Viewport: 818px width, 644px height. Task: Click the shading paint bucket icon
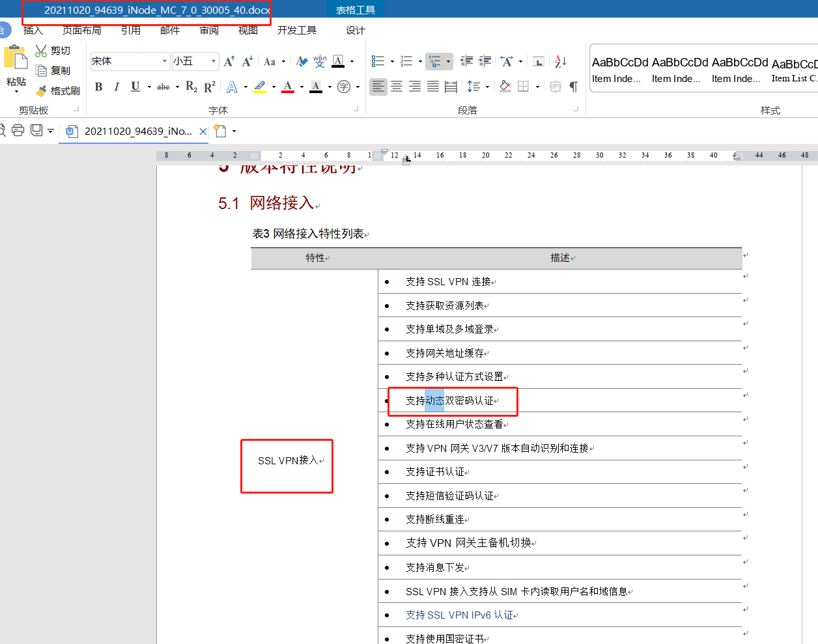505,87
